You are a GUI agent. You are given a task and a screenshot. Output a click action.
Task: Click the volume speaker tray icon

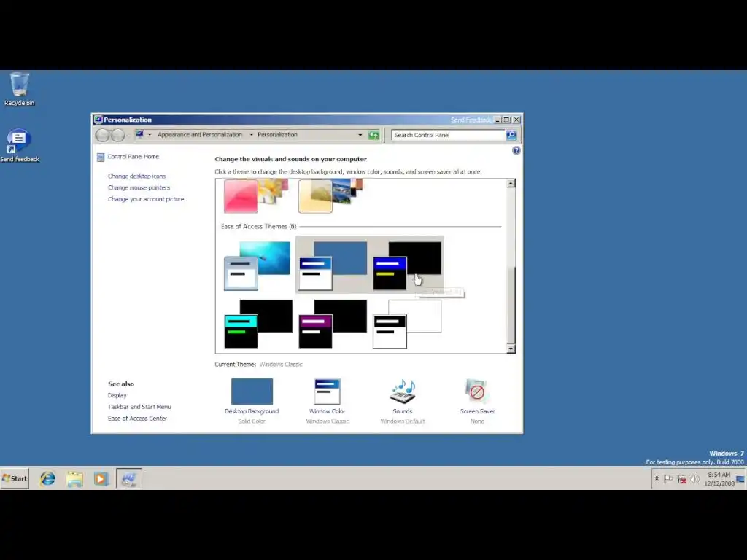point(694,479)
